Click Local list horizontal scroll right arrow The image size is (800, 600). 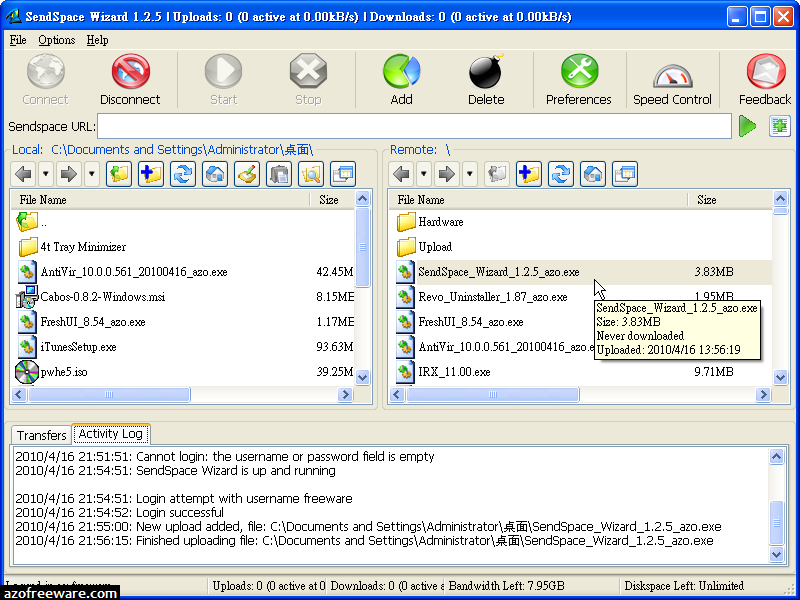point(345,394)
